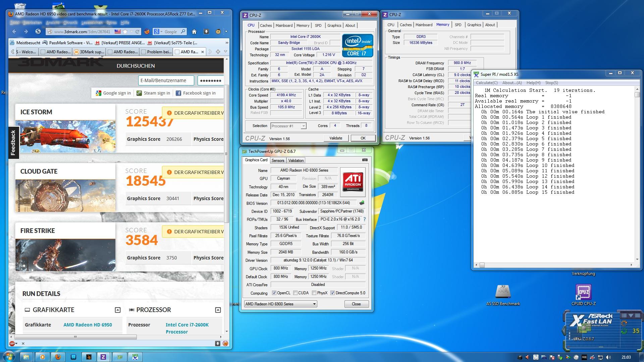Open Stop(S) menu in Super PI
This screenshot has width=644, height=362.
[x=551, y=83]
